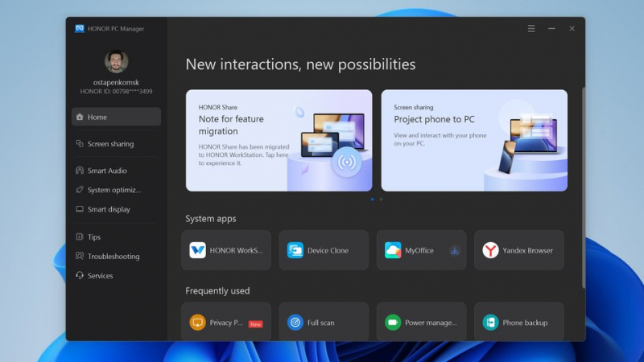This screenshot has height=362, width=644.
Task: Open Privacy P... tile marked New
Action: 226,322
